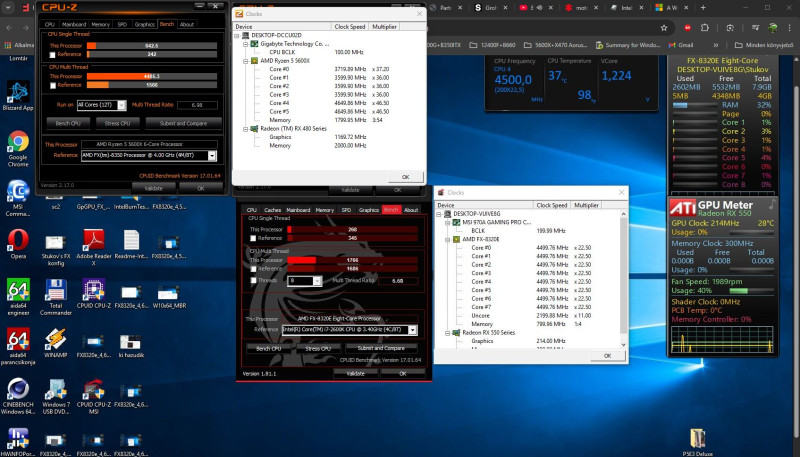This screenshot has height=457, width=800.
Task: Open the Gmail bookmark
Action: (x=681, y=45)
